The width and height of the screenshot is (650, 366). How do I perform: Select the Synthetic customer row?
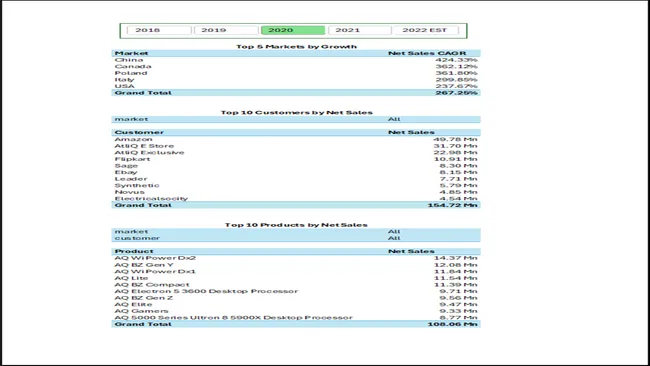click(296, 185)
